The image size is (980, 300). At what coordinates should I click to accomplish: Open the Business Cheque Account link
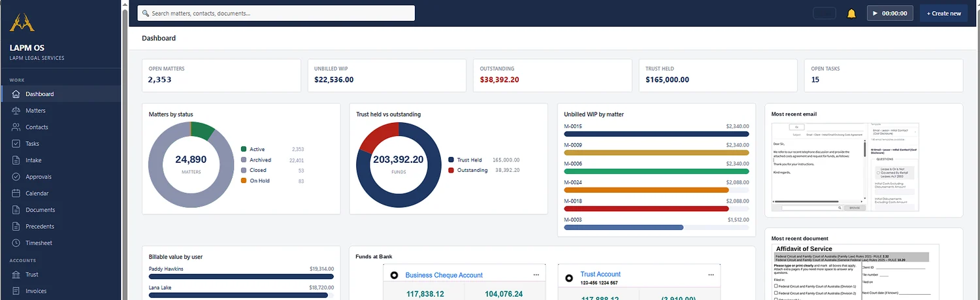click(444, 275)
